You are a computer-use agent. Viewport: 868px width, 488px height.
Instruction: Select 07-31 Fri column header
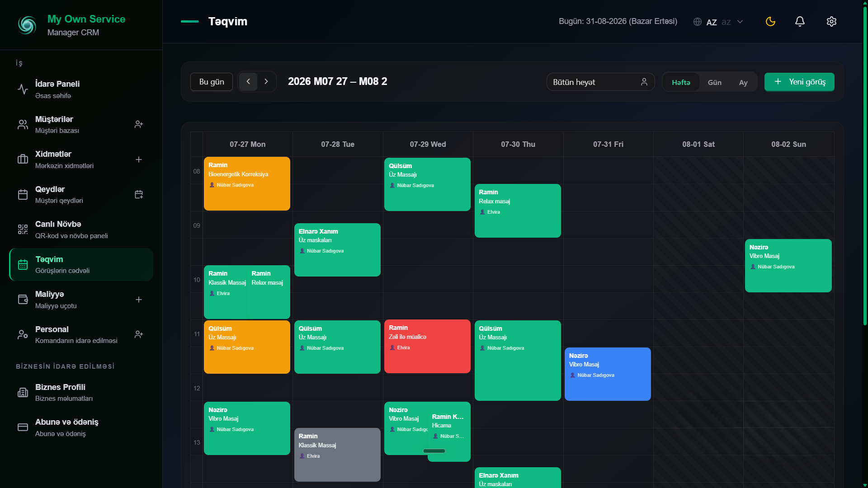coord(608,144)
